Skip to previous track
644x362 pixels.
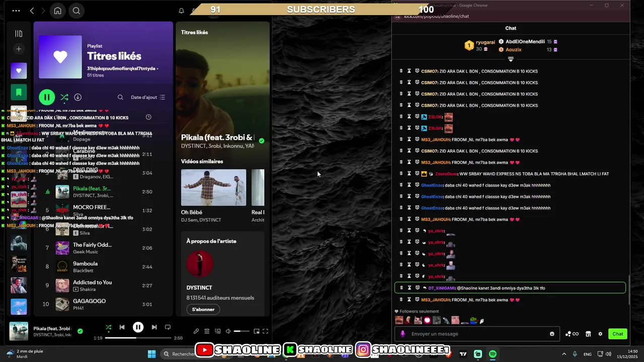[122, 327]
